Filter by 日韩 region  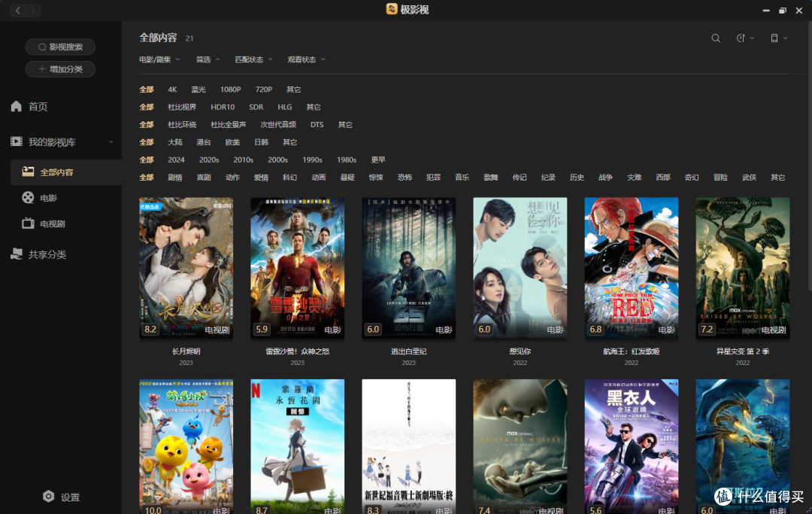[261, 142]
